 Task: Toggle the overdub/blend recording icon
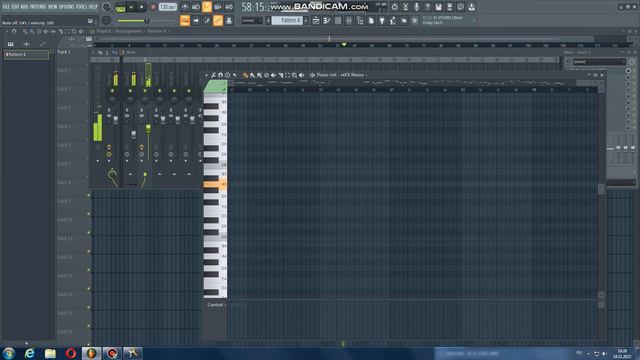point(218,7)
